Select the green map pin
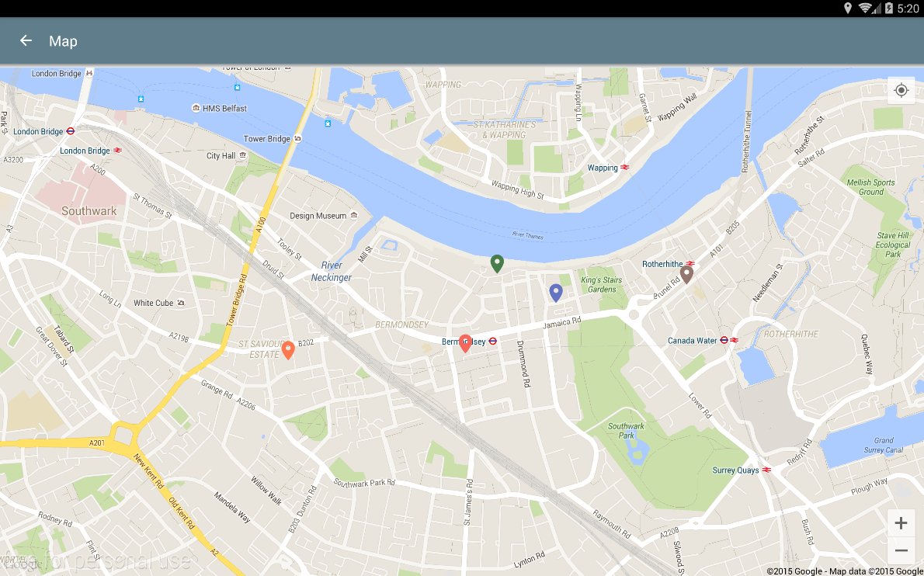 (498, 264)
